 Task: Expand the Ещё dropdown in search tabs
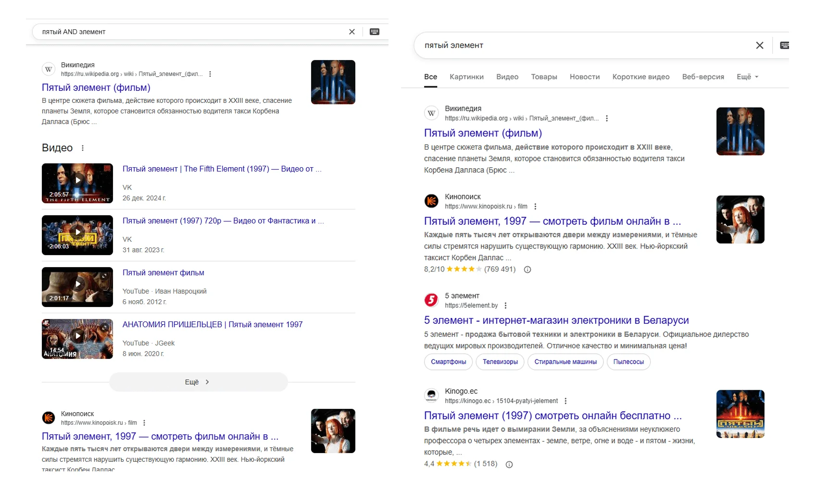pos(747,77)
